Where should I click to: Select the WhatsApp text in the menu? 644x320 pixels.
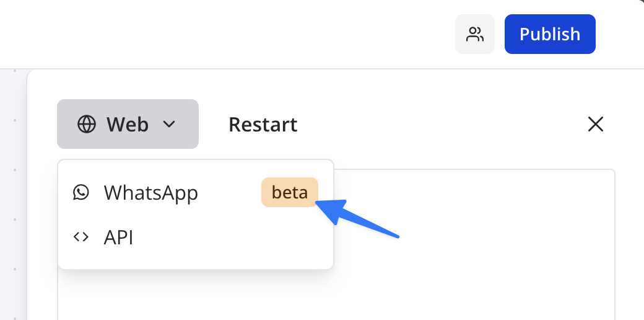pos(151,193)
